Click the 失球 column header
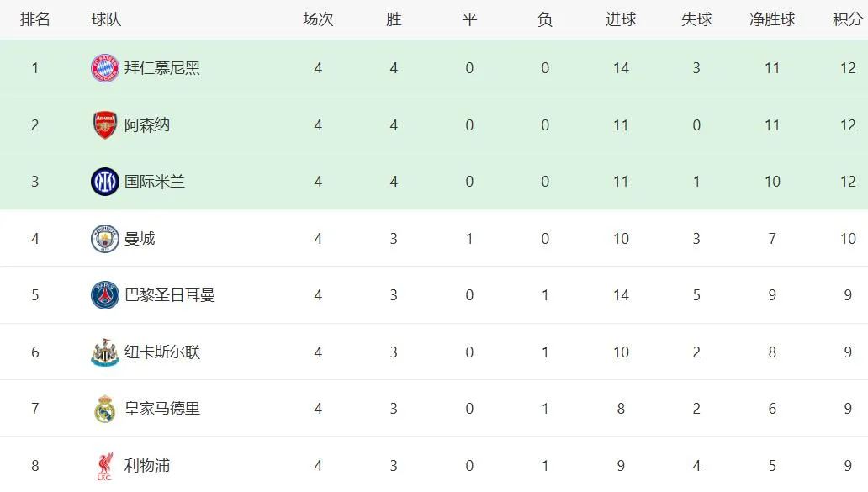The width and height of the screenshot is (868, 492). click(x=696, y=19)
